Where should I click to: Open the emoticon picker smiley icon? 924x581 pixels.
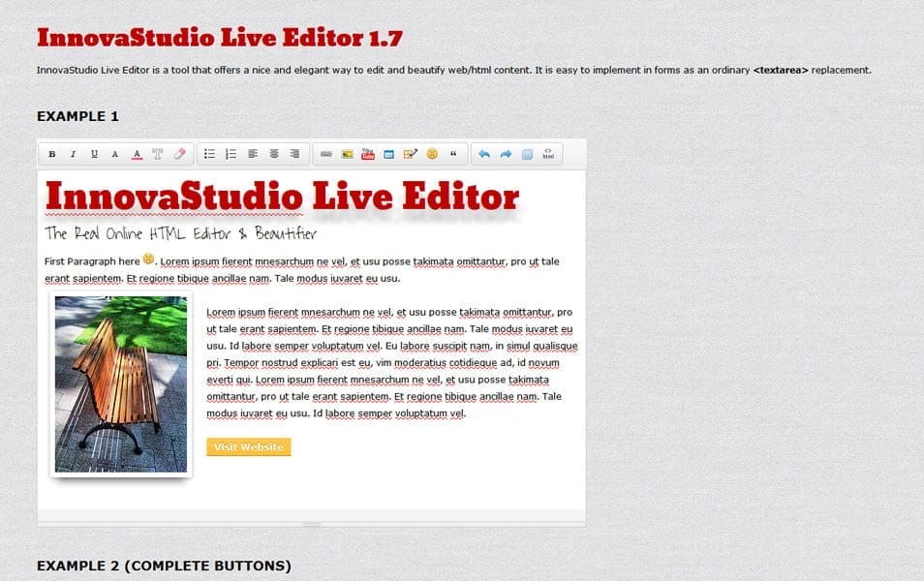click(432, 153)
